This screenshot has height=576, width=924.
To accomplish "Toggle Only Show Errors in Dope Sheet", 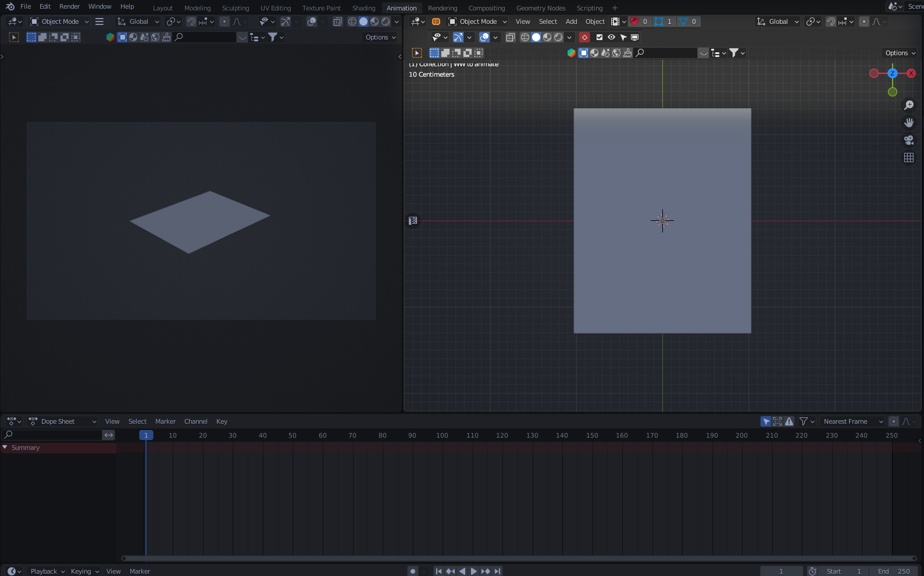I will [789, 421].
